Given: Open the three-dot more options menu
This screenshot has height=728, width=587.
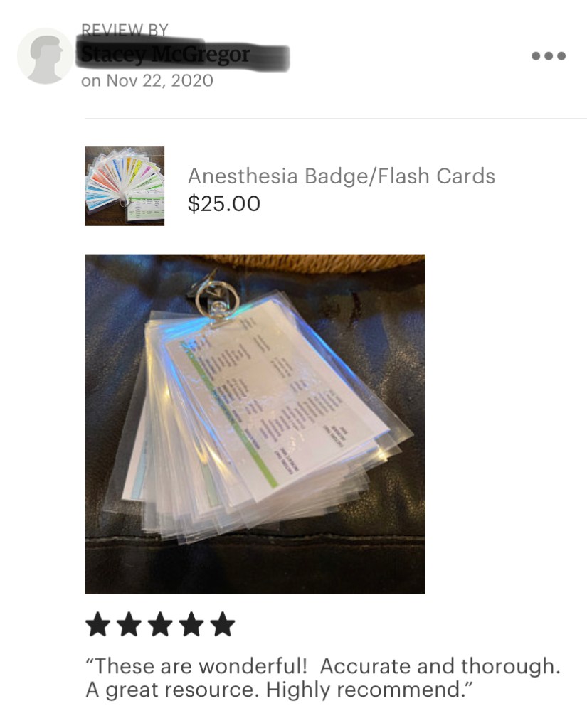Looking at the screenshot, I should point(549,55).
